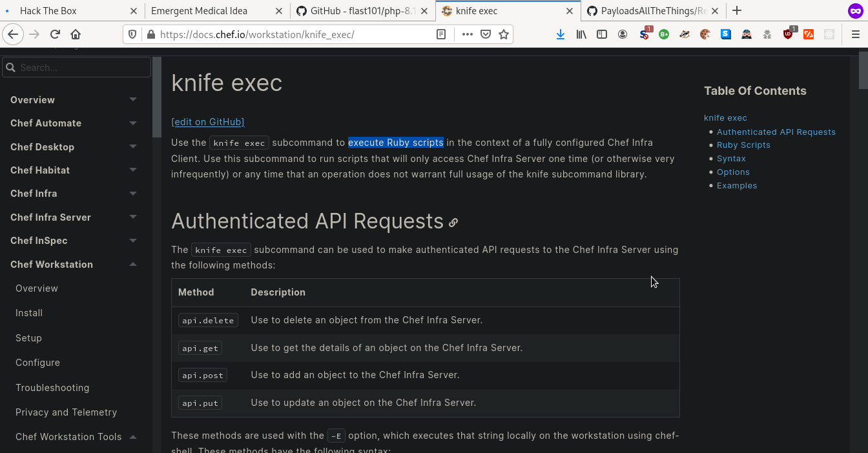Collapse the Chef Workstation section
The image size is (868, 453).
coord(133,264)
